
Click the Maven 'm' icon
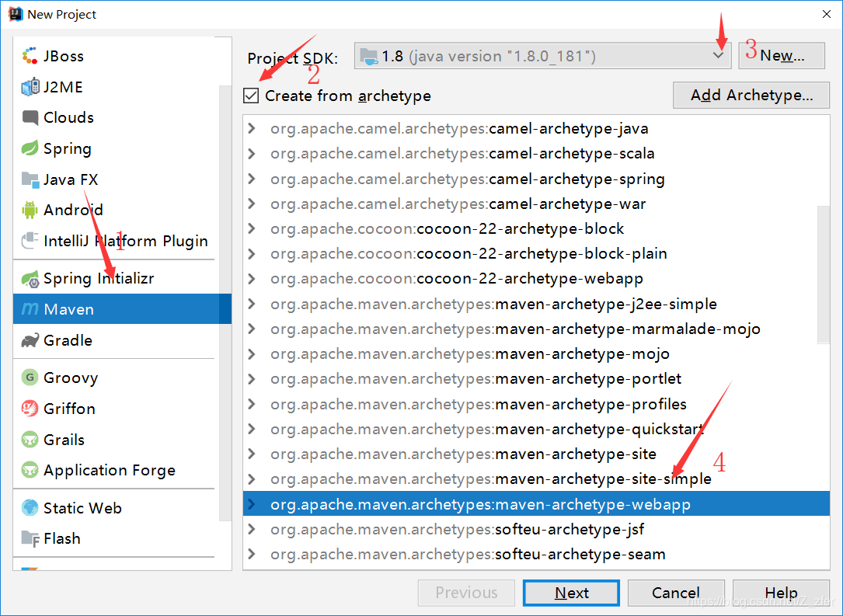coord(30,309)
